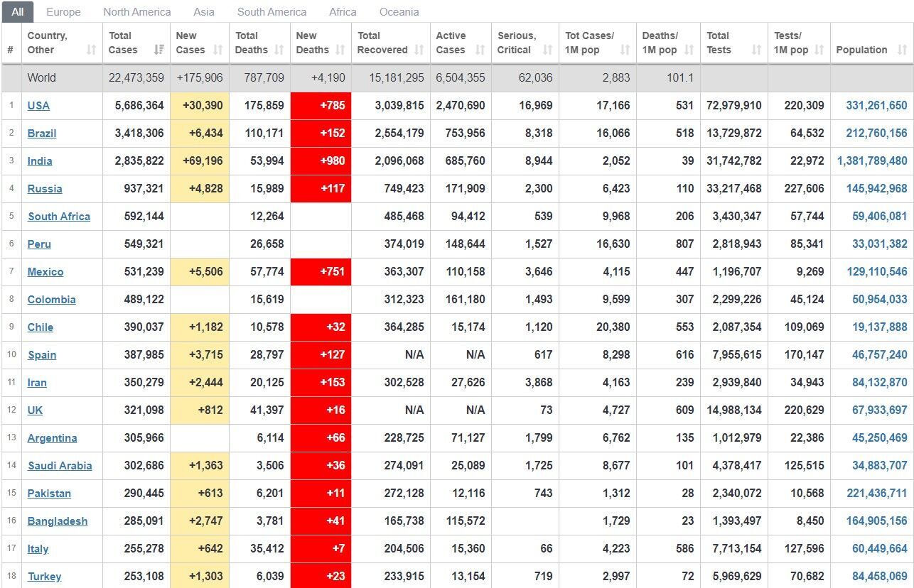
Task: Switch to the Europe tab
Action: tap(63, 12)
